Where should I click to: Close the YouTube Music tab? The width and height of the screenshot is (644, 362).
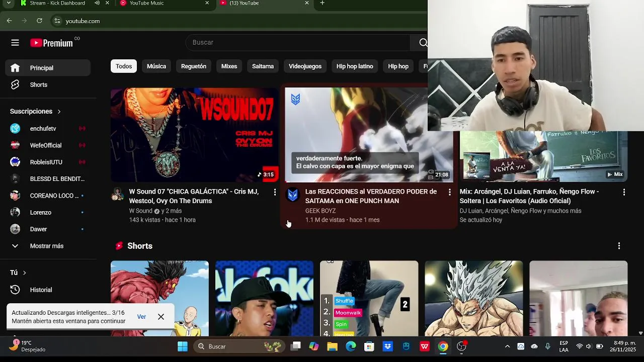coord(207,3)
